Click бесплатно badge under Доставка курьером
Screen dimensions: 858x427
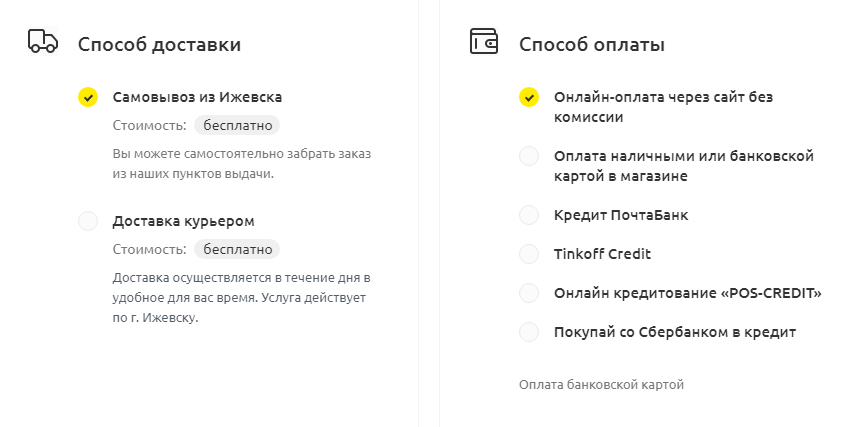tap(237, 250)
